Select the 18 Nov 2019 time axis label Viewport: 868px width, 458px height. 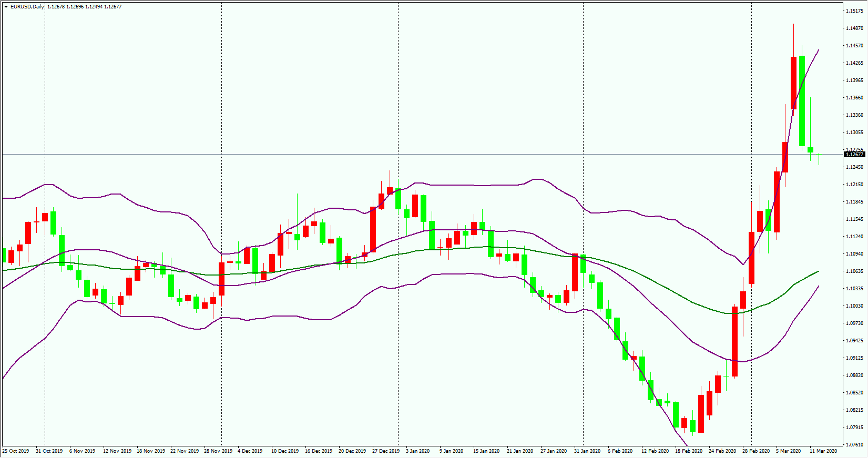click(x=151, y=451)
